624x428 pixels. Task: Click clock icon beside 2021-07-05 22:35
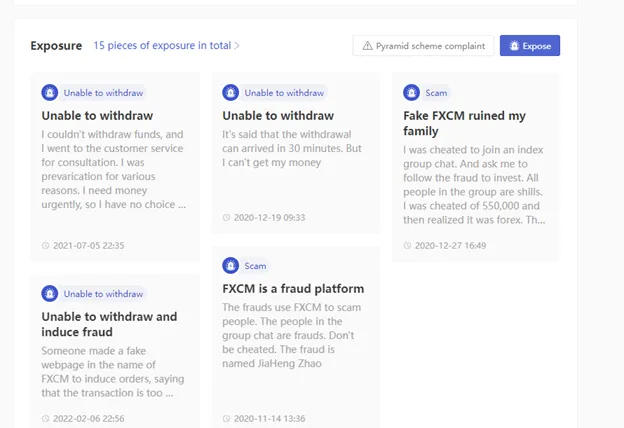45,245
